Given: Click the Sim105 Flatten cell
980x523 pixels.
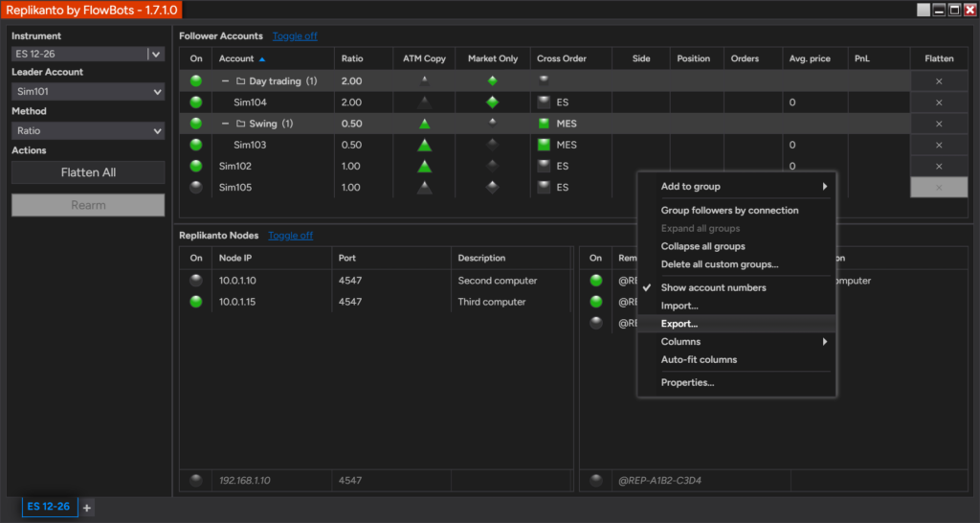Looking at the screenshot, I should point(939,188).
